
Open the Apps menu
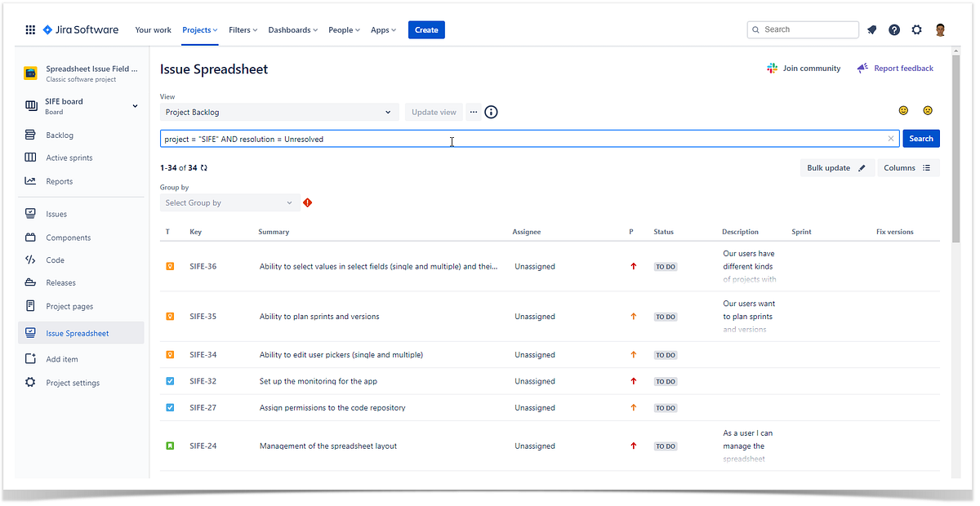382,29
